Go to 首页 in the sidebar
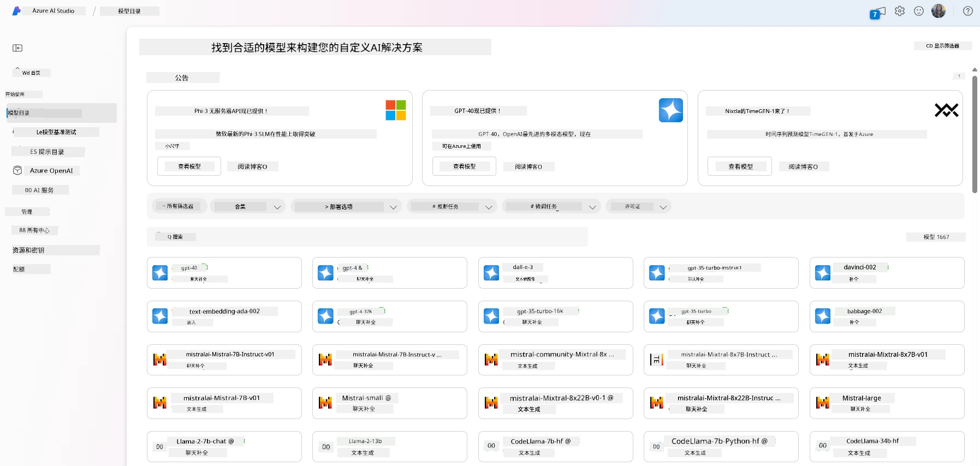 point(31,73)
